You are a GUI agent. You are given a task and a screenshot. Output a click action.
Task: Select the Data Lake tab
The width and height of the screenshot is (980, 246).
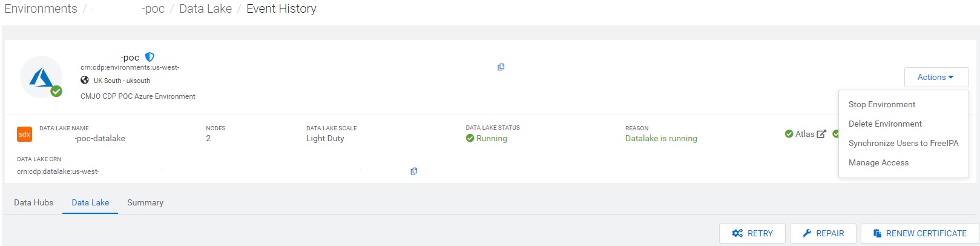pyautogui.click(x=90, y=202)
